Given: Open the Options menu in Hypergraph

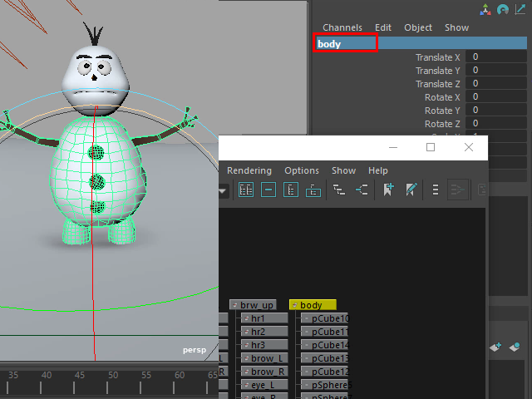Looking at the screenshot, I should click(x=301, y=170).
